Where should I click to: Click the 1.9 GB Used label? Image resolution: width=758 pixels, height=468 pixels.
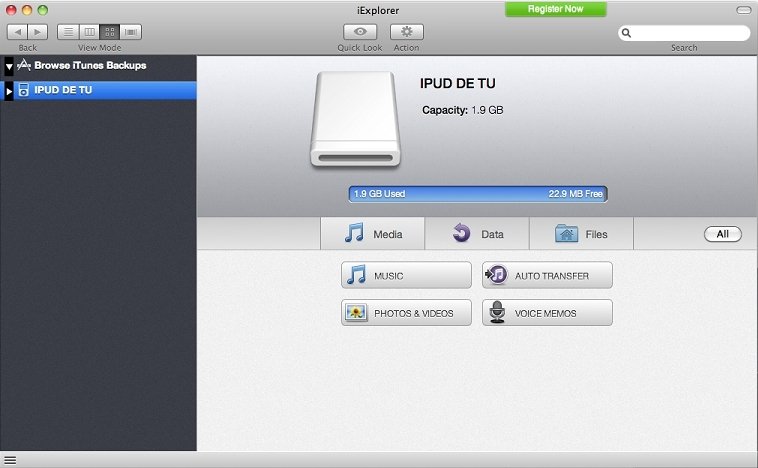click(x=379, y=194)
